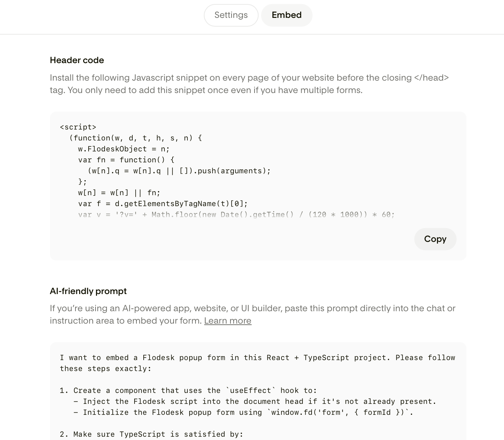Click the w[n] = w[n] || fn line
The image size is (504, 440).
pyautogui.click(x=119, y=193)
